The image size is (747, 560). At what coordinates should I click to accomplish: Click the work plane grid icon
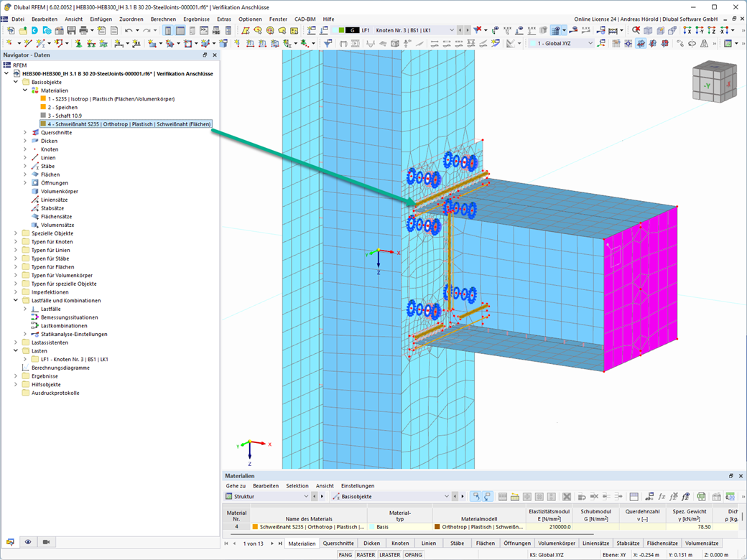(x=616, y=43)
